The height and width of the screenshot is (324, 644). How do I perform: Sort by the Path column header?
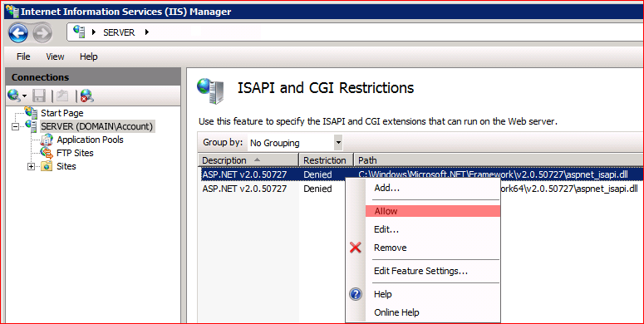pyautogui.click(x=499, y=160)
